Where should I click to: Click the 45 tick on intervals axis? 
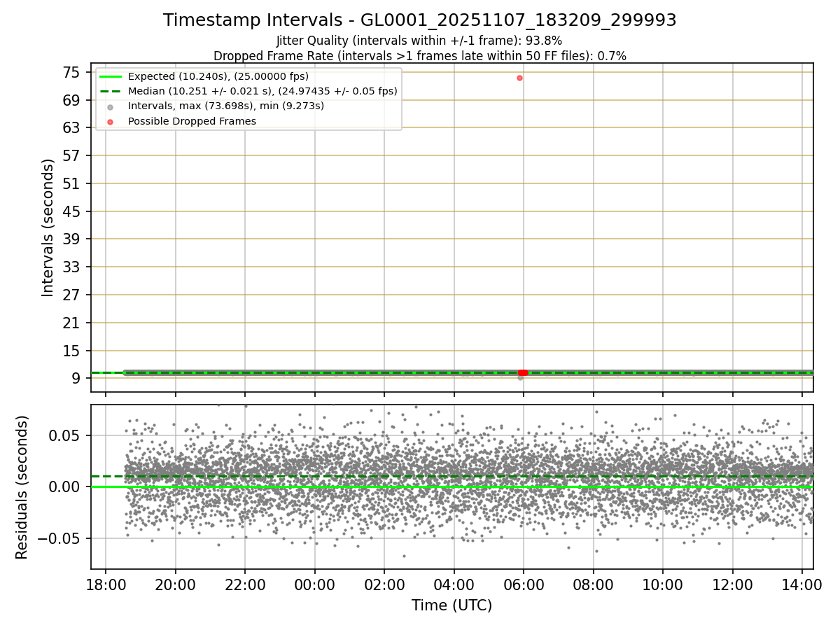tap(71, 211)
